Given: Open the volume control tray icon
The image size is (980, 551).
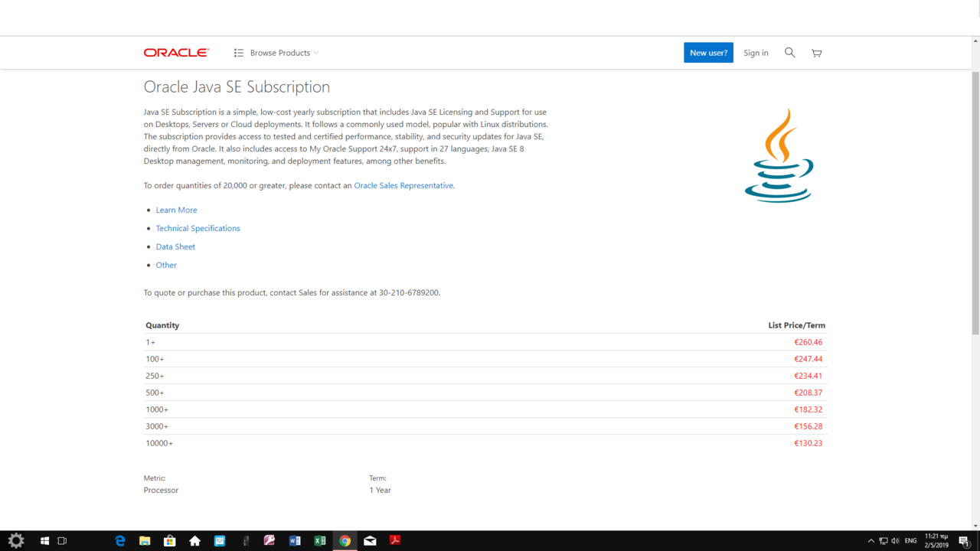Looking at the screenshot, I should coord(896,541).
